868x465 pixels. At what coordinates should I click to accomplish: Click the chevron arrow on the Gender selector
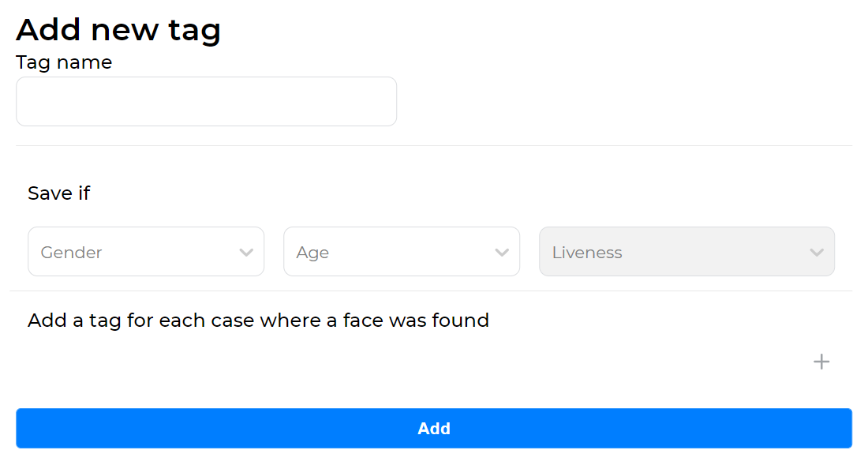click(245, 251)
